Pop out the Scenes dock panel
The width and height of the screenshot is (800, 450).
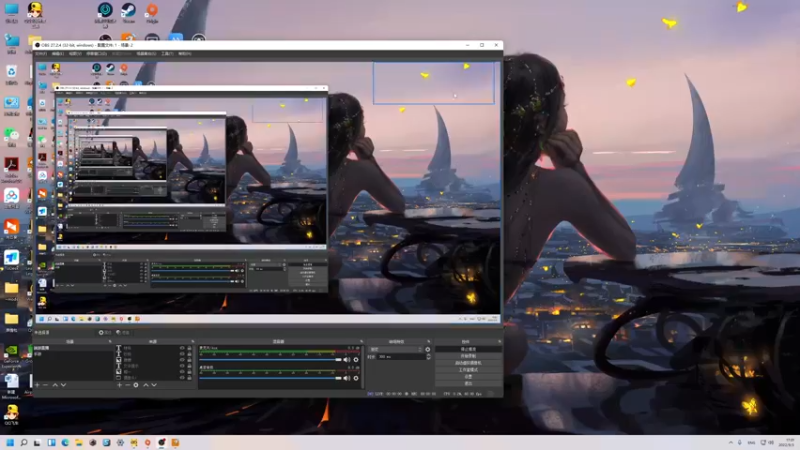(110, 341)
